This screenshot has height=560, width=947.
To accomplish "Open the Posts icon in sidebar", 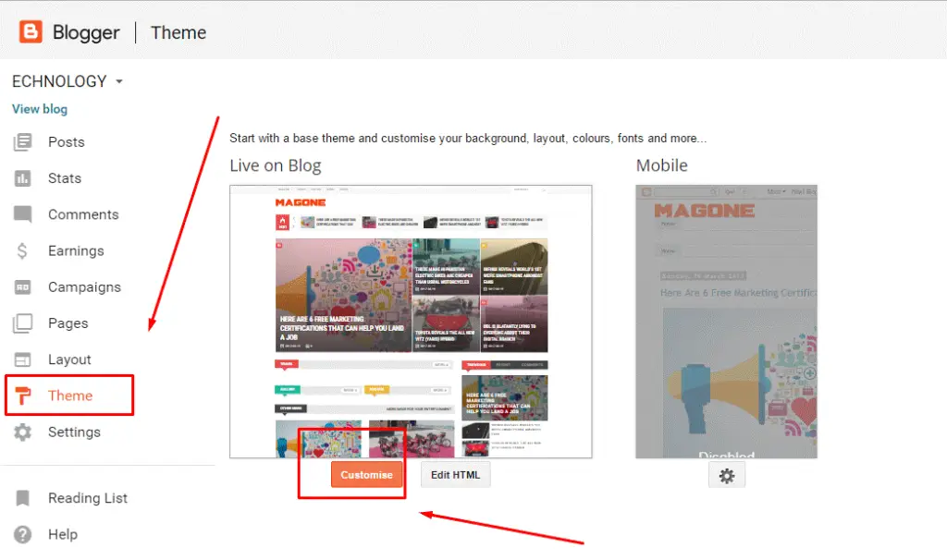I will point(22,142).
